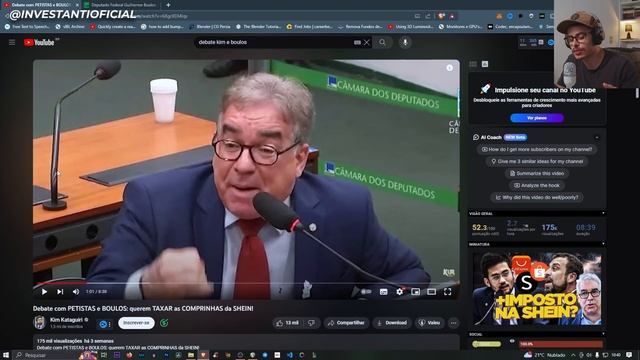640x360 pixels.
Task: Click the sidebar scrollbar on the right edge
Action: (x=637, y=93)
